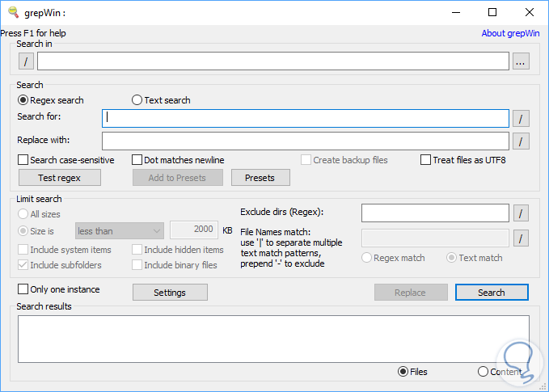
Task: Open the About grepWin link
Action: tap(510, 33)
